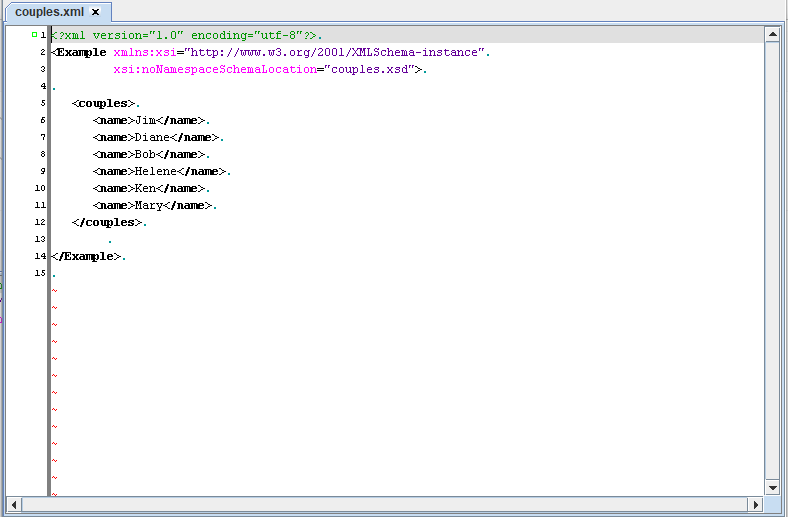Screen dimensions: 788x517
Task: Click the vertical scrollbar down arrow
Action: [772, 487]
